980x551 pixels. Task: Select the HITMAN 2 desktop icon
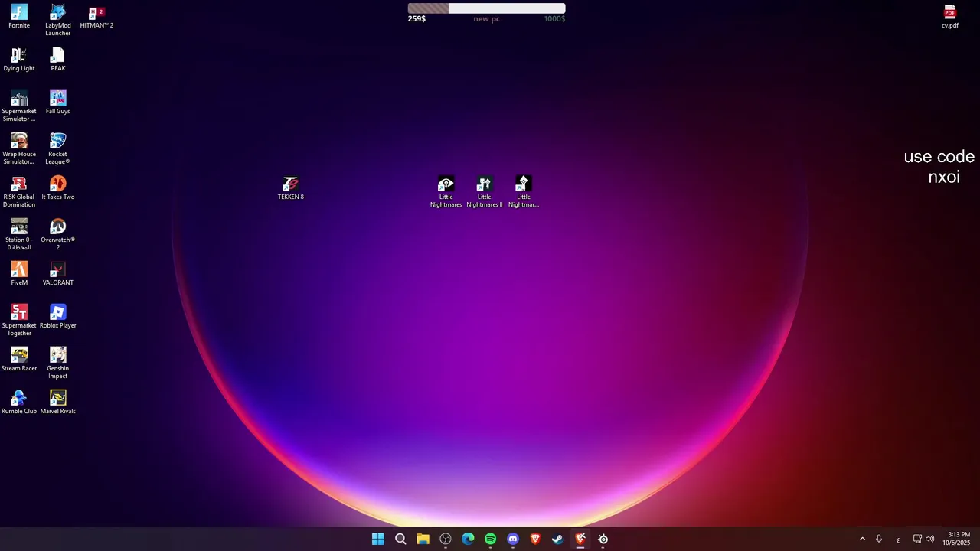96,17
